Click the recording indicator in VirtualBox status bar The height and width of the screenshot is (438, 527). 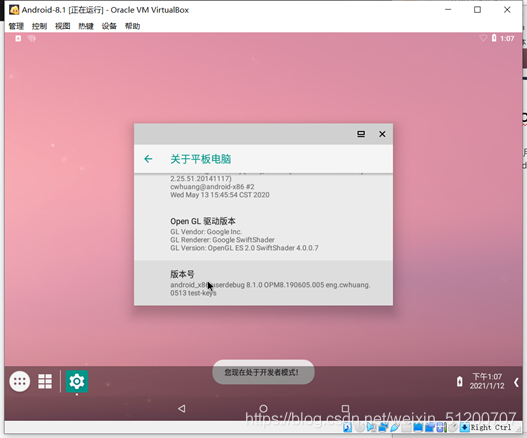[x=430, y=428]
